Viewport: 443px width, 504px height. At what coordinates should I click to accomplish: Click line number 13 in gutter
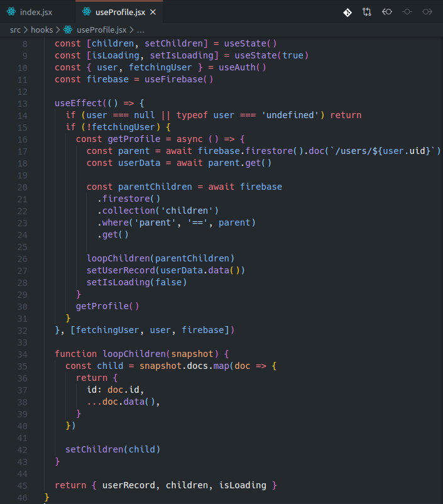(x=23, y=104)
